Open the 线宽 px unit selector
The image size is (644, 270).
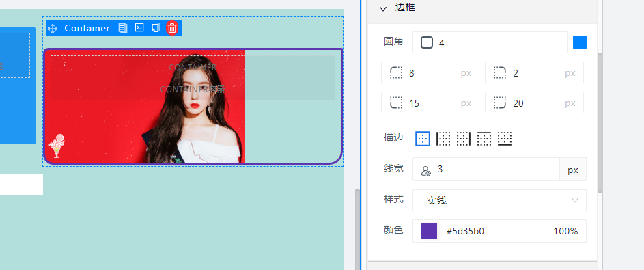coord(573,170)
